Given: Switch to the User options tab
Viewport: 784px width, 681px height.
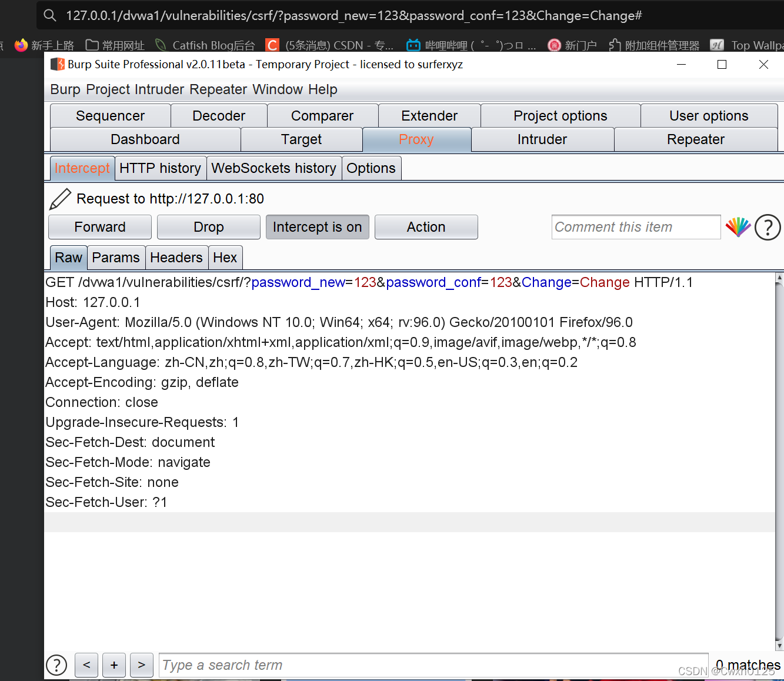Looking at the screenshot, I should [x=709, y=116].
